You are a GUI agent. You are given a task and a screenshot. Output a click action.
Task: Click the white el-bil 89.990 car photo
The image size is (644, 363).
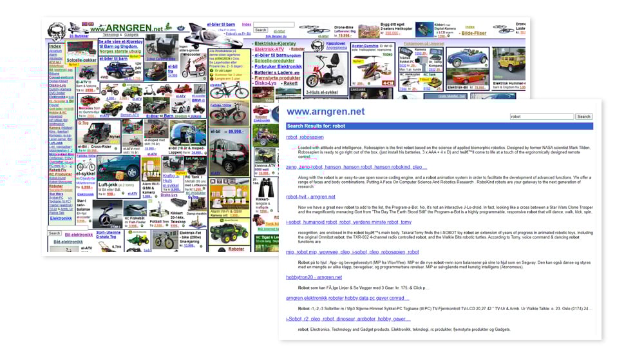point(229,153)
